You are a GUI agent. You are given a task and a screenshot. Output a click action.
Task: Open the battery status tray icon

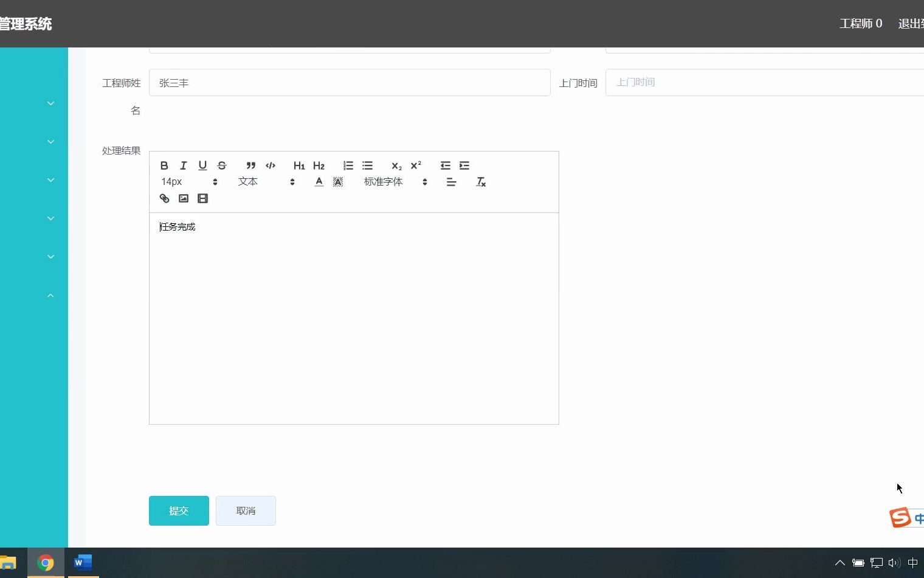coord(858,563)
